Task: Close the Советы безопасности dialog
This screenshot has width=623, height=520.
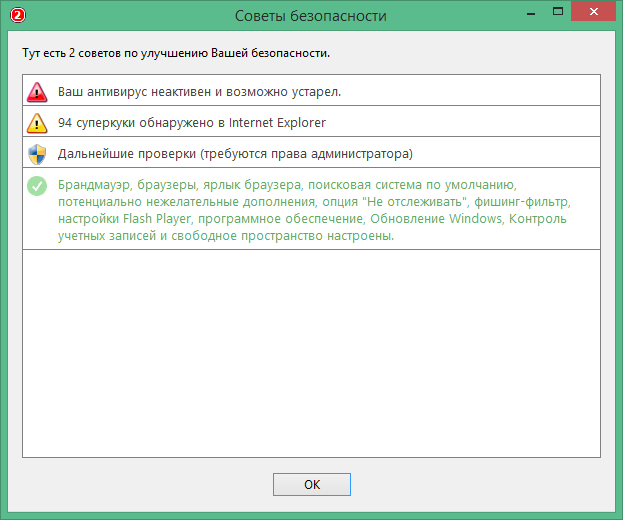Action: (594, 12)
